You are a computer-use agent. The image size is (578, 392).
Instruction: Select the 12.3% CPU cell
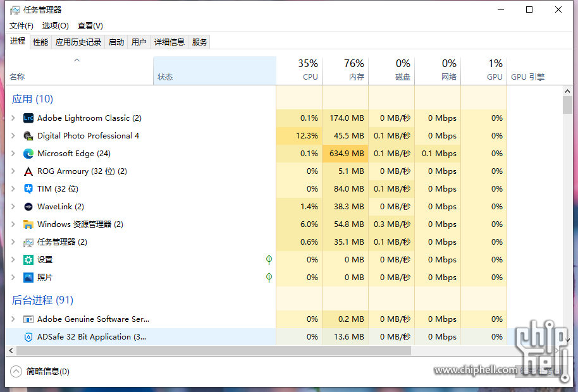click(299, 135)
